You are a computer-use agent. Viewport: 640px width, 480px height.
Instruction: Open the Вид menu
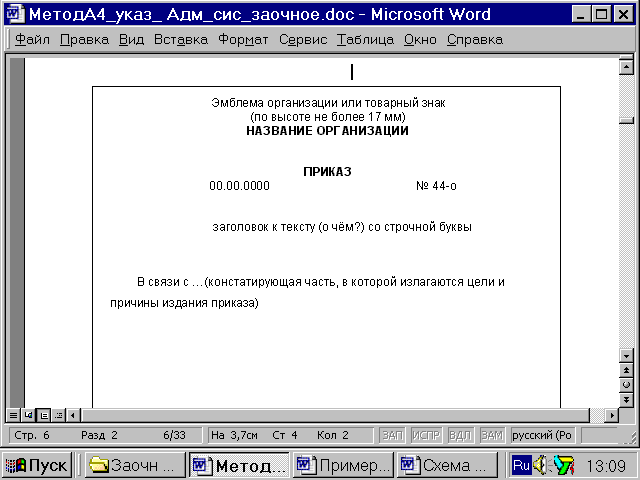coord(131,40)
